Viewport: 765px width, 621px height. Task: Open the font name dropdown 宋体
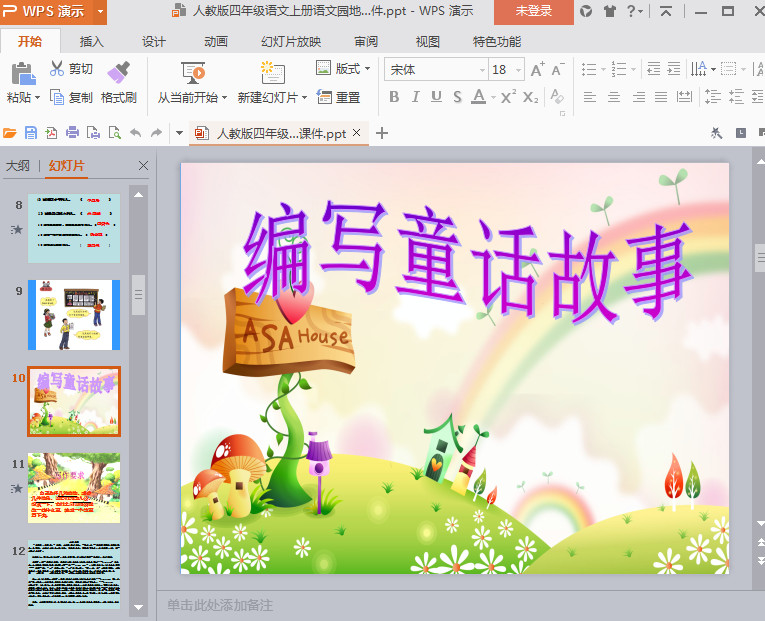point(482,70)
